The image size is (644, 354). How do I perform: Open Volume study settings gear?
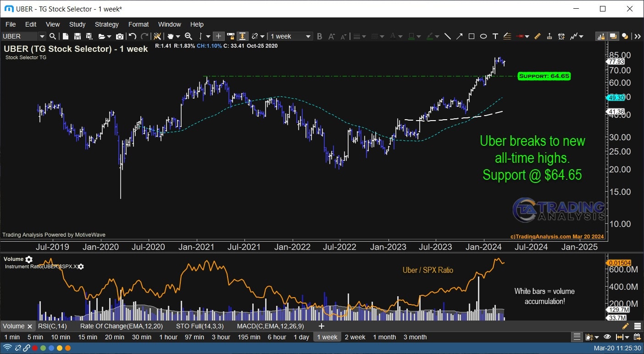click(x=29, y=260)
